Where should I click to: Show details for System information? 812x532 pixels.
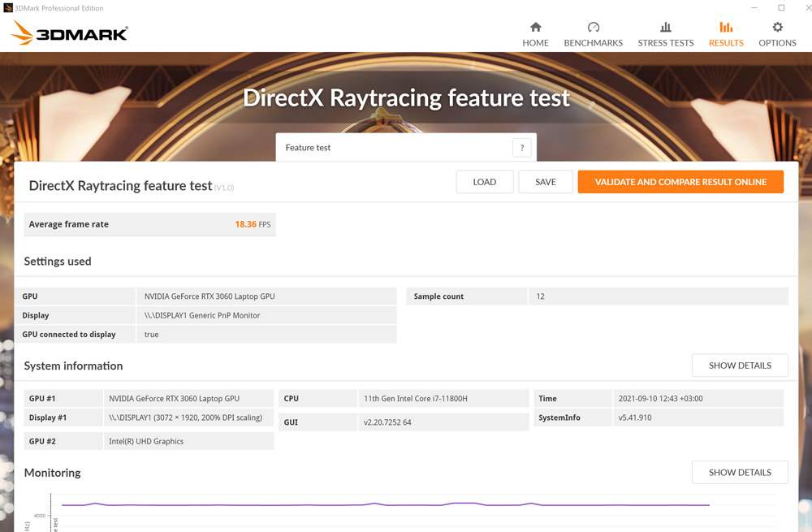click(740, 365)
